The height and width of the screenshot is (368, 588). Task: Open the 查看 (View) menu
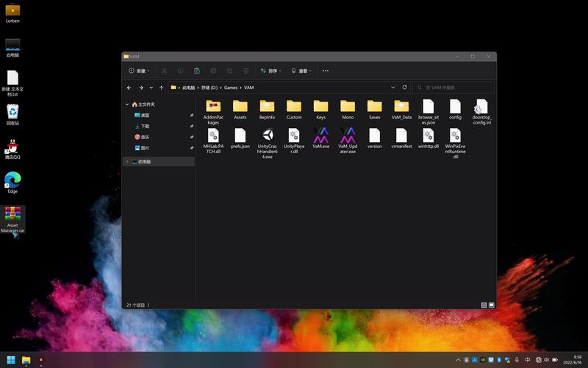[x=301, y=71]
